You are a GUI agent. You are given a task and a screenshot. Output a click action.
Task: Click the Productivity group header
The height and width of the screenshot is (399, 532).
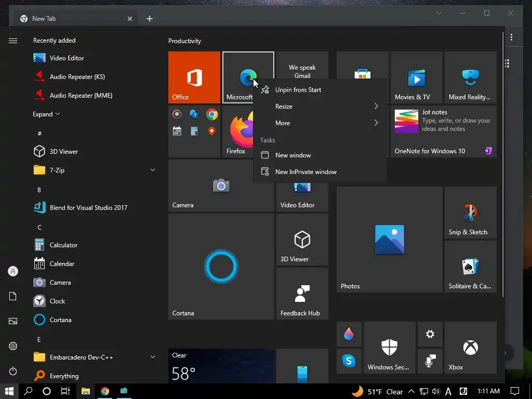[184, 41]
